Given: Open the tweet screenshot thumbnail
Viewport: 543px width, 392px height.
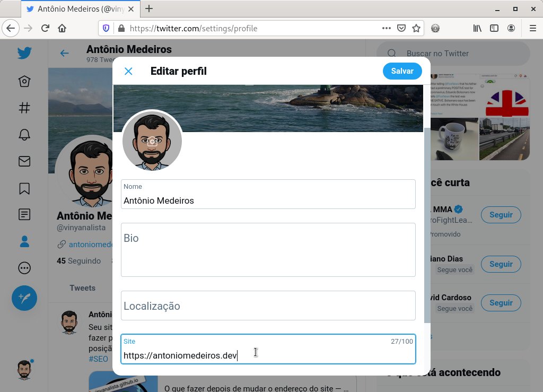Looking at the screenshot, I should (454, 95).
